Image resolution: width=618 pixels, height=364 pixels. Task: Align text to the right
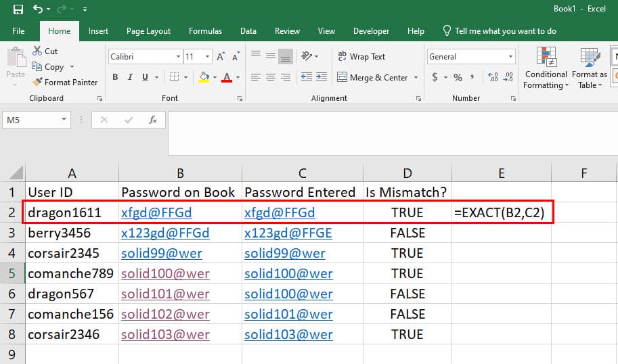286,77
